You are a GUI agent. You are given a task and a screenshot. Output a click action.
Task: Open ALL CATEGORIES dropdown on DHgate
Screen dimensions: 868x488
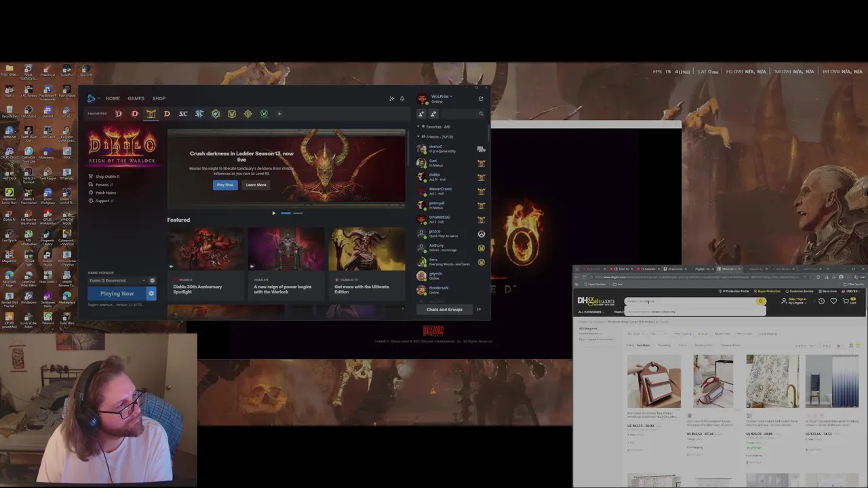[x=590, y=312]
